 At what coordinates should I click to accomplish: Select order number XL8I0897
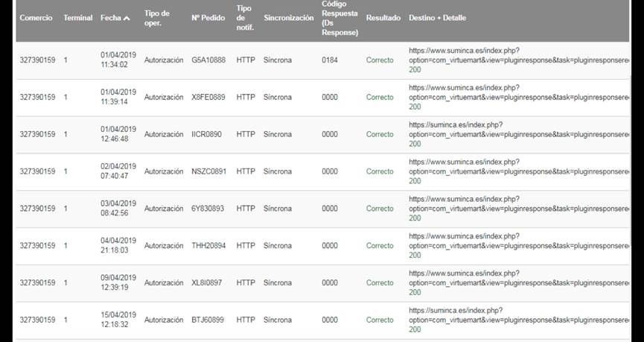(208, 283)
